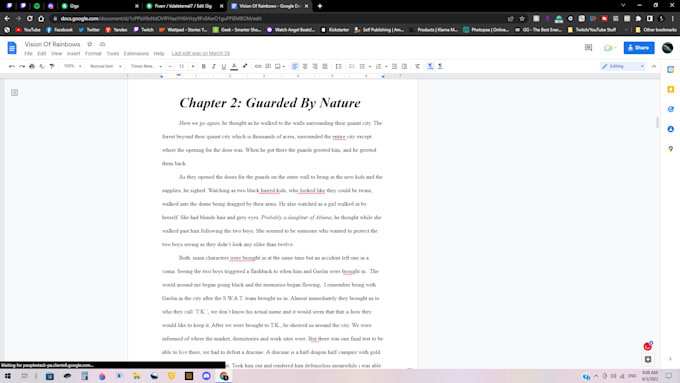The height and width of the screenshot is (383, 680).
Task: Apply numbered list formatting
Action: tap(378, 66)
